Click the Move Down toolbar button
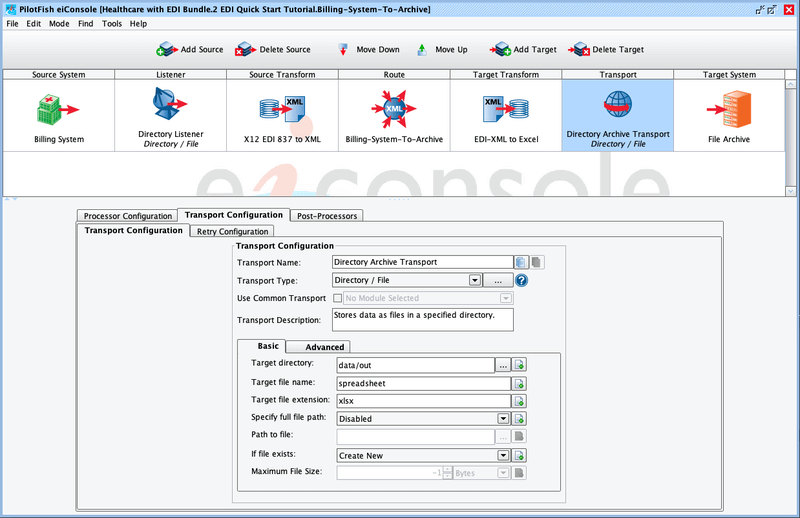This screenshot has height=518, width=800. point(368,50)
